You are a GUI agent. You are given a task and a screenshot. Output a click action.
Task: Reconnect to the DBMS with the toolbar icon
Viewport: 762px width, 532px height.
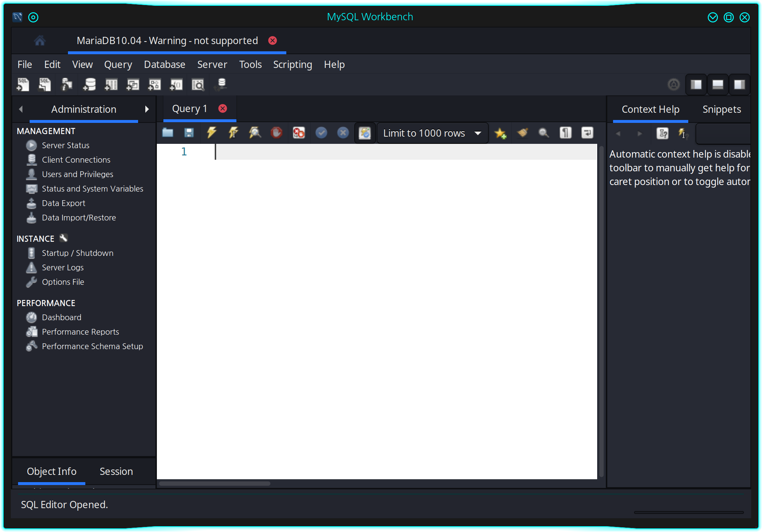pyautogui.click(x=220, y=85)
